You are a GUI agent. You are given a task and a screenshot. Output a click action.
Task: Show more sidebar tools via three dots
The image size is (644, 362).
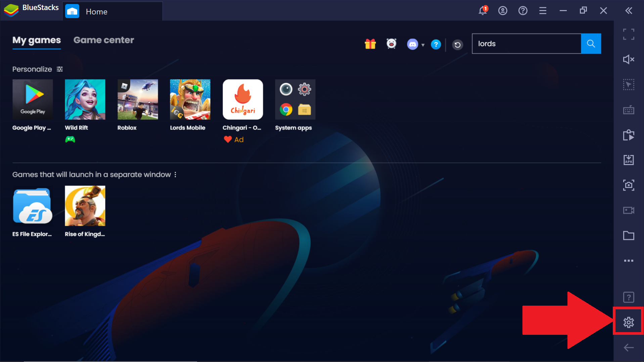tap(629, 261)
